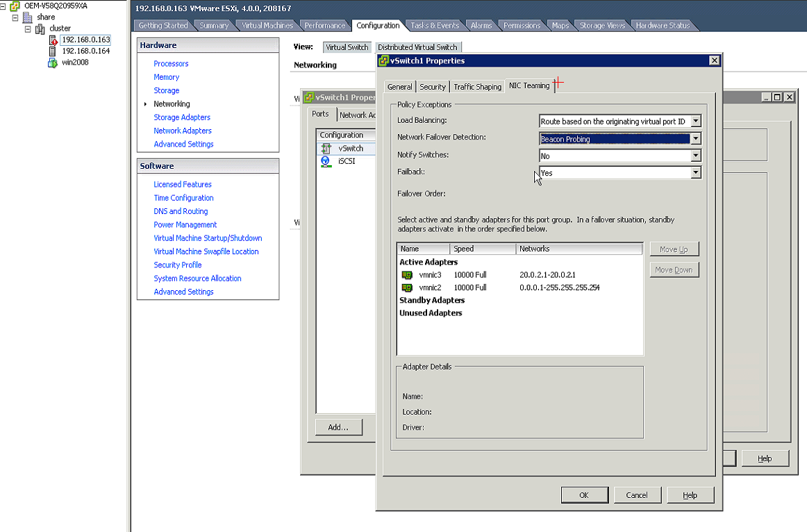
Task: Click the Move Up button
Action: [x=674, y=249]
